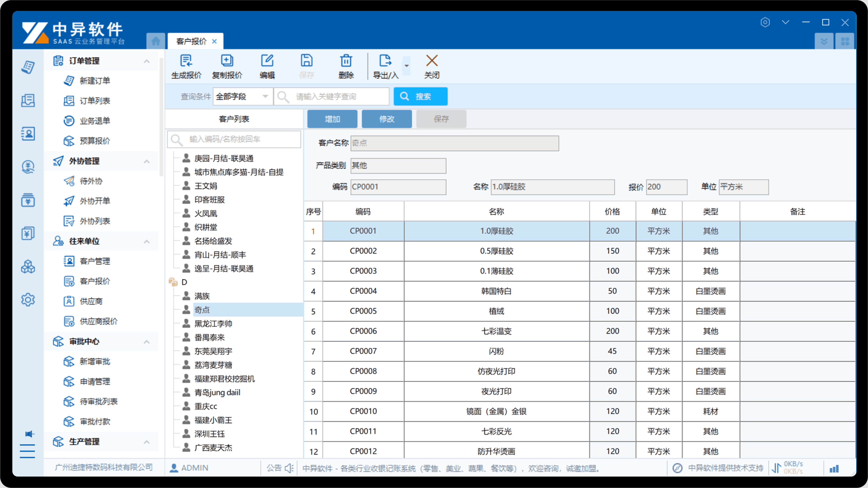Collapse the 审批中心 section chevron

click(x=147, y=342)
